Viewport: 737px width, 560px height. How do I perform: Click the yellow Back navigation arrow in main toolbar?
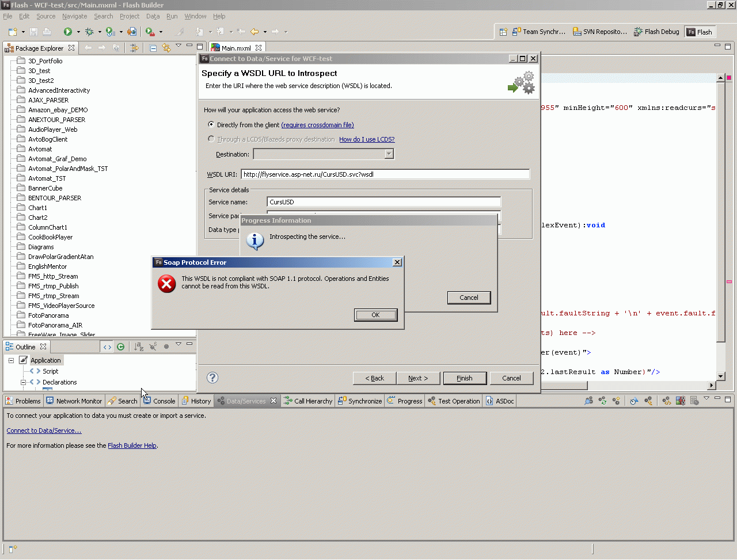click(x=254, y=32)
